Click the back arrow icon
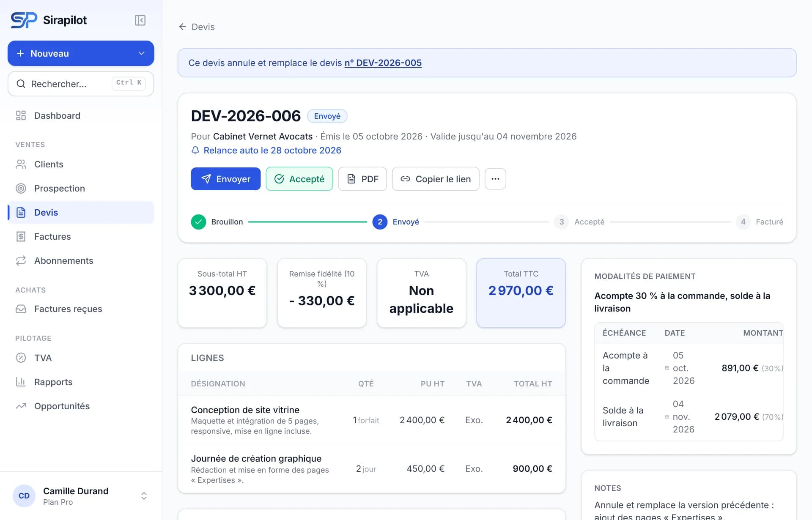812x520 pixels. (x=183, y=27)
